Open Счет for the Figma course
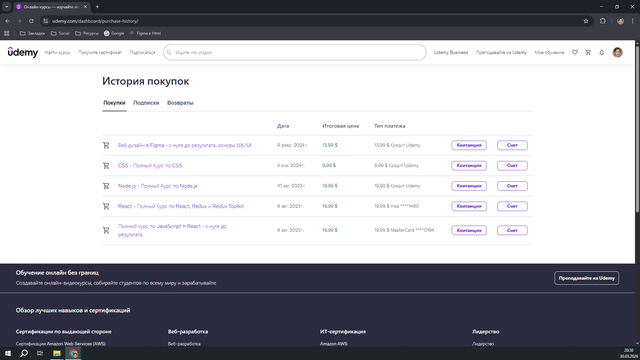 point(512,145)
